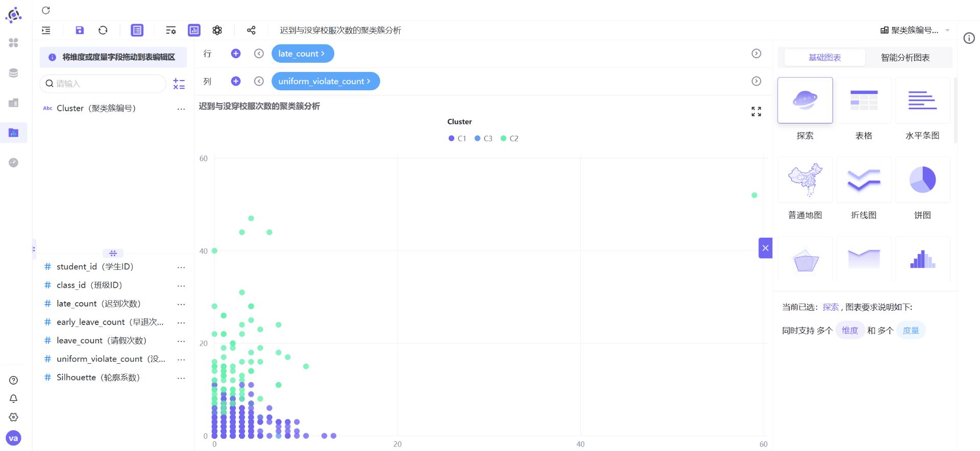Image resolution: width=980 pixels, height=451 pixels.
Task: Click the field search input box
Action: click(103, 84)
